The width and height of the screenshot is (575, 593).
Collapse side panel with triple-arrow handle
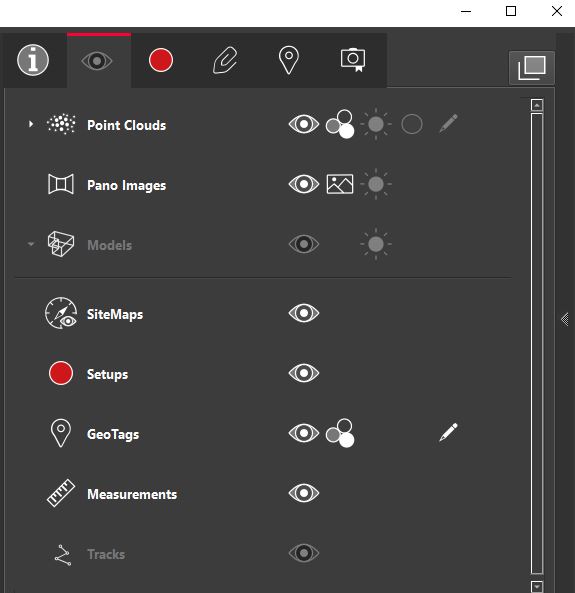point(565,320)
